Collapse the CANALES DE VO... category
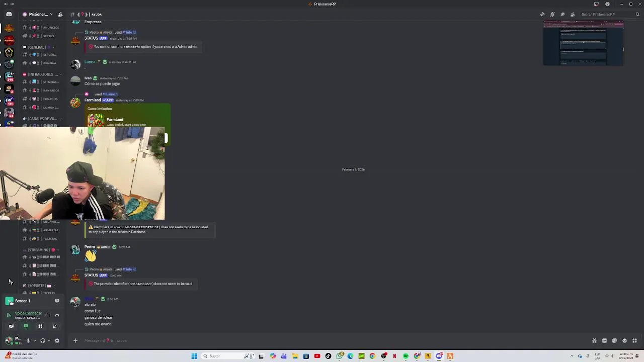The width and height of the screenshot is (644, 362). pos(42,119)
